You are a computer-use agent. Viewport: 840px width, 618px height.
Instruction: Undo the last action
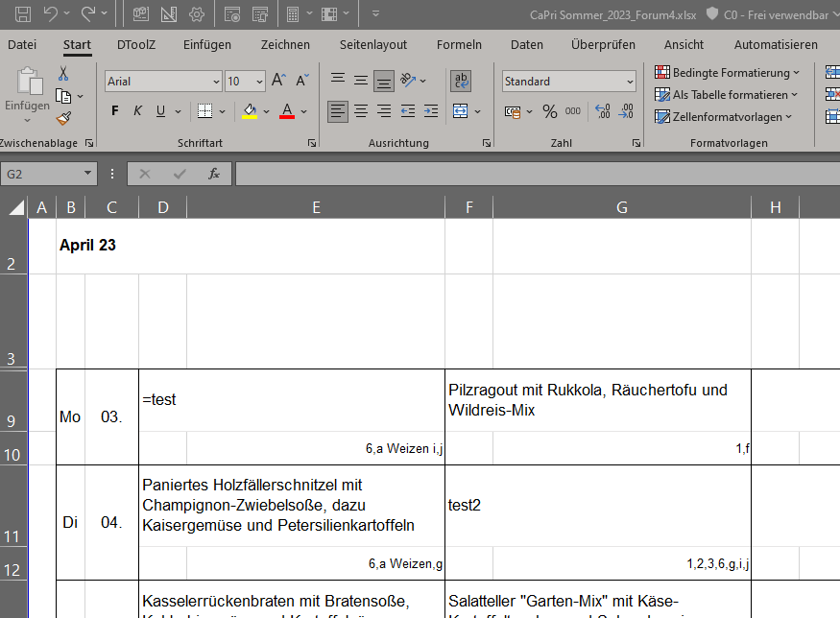click(x=50, y=14)
